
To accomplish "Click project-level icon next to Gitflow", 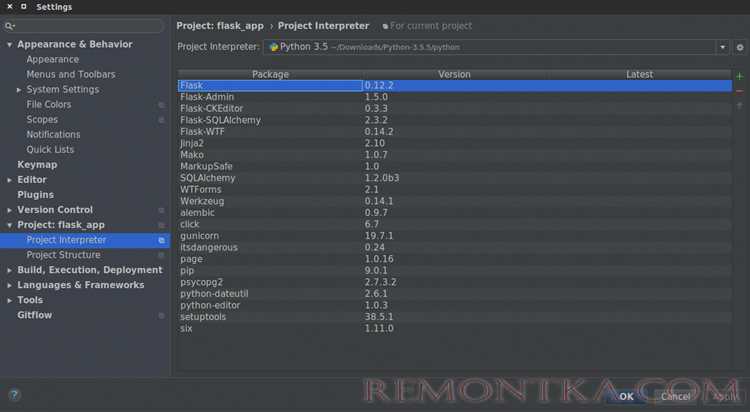I will pyautogui.click(x=162, y=315).
